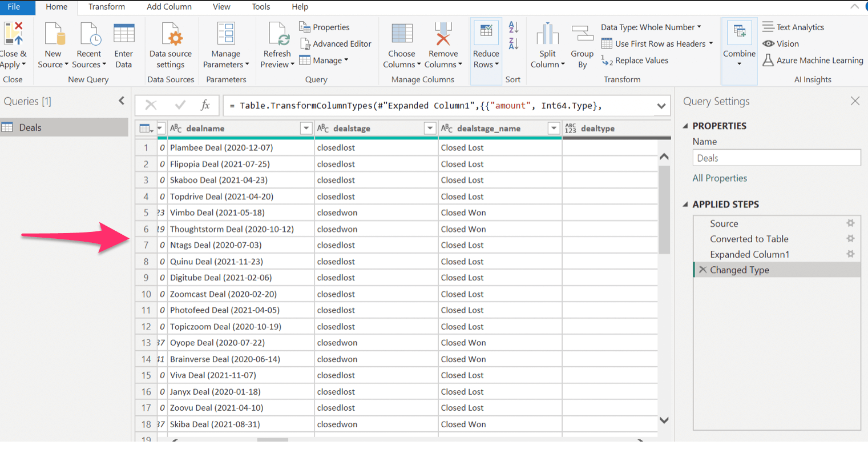The image size is (868, 461).
Task: Open Converted to Table step gear
Action: pyautogui.click(x=850, y=239)
